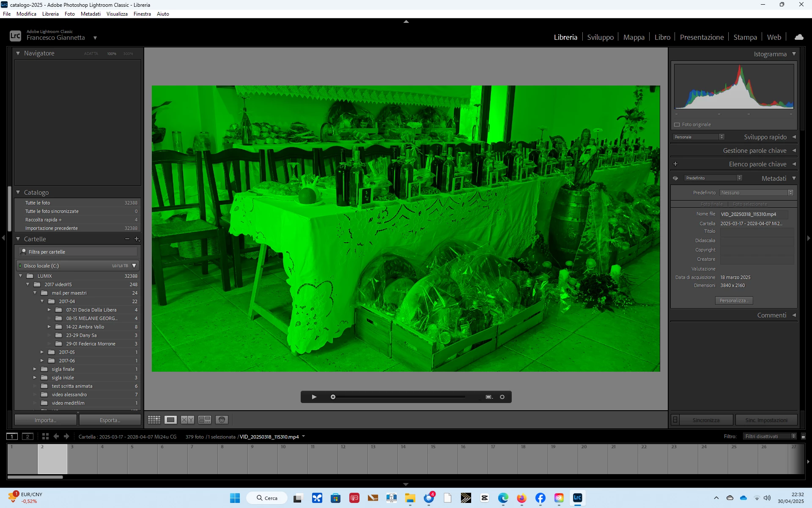This screenshot has width=812, height=508.
Task: Enable the Foto originale checkbox
Action: pos(677,124)
